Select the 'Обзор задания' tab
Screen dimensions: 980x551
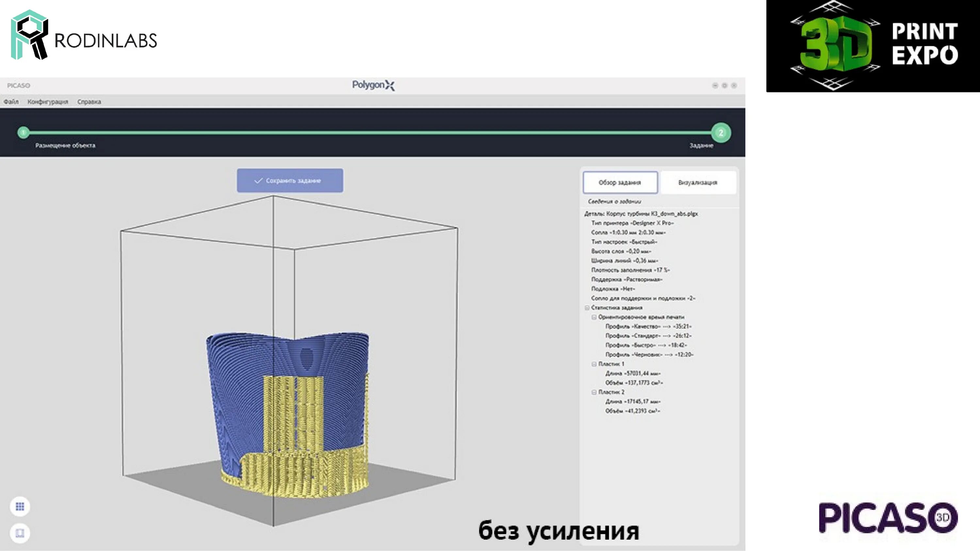click(620, 182)
